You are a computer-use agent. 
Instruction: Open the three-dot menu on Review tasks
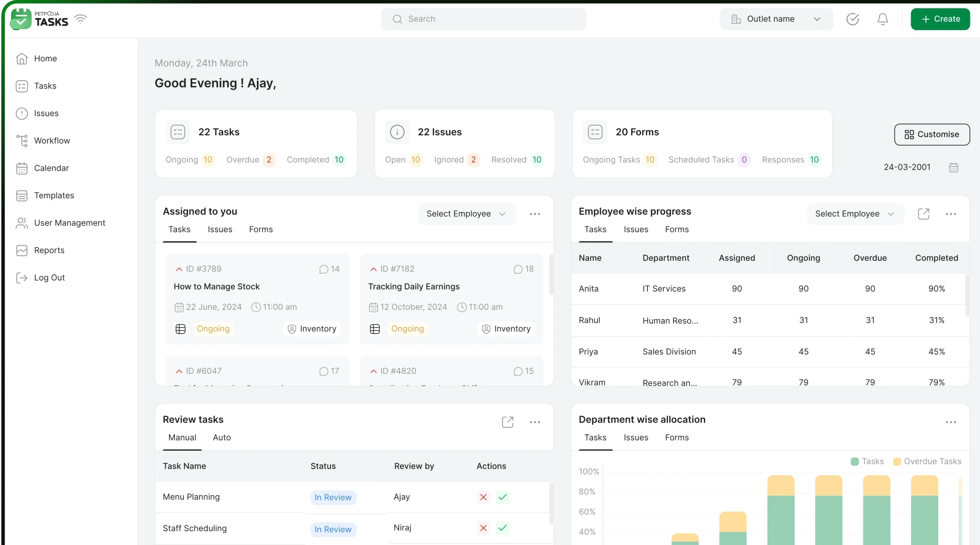pyautogui.click(x=535, y=422)
